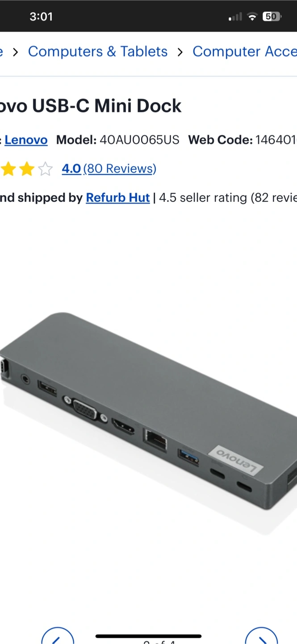Go to next product image arrow
Screen dimensions: 297x644
[x=261, y=636]
